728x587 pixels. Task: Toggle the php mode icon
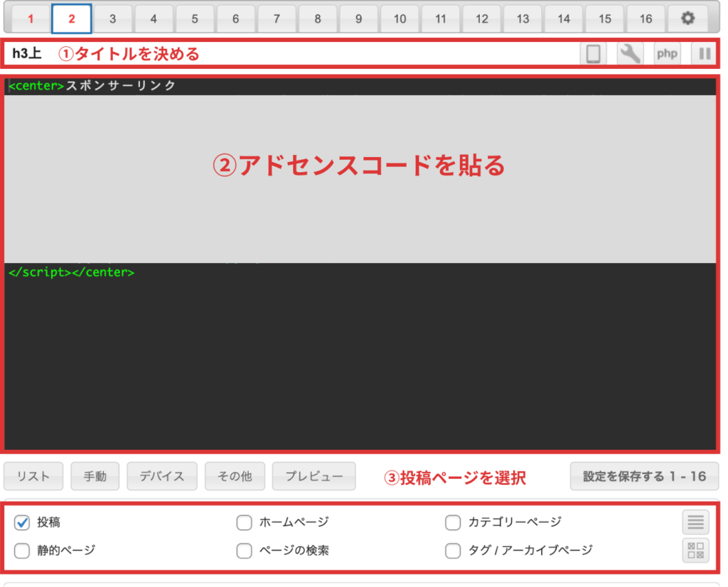[667, 53]
